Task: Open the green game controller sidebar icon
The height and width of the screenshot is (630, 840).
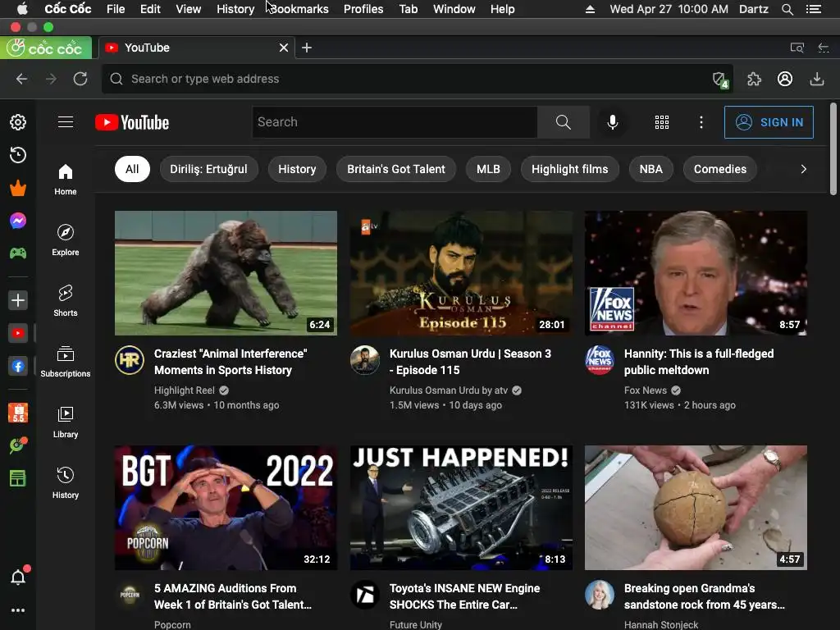Action: click(18, 253)
